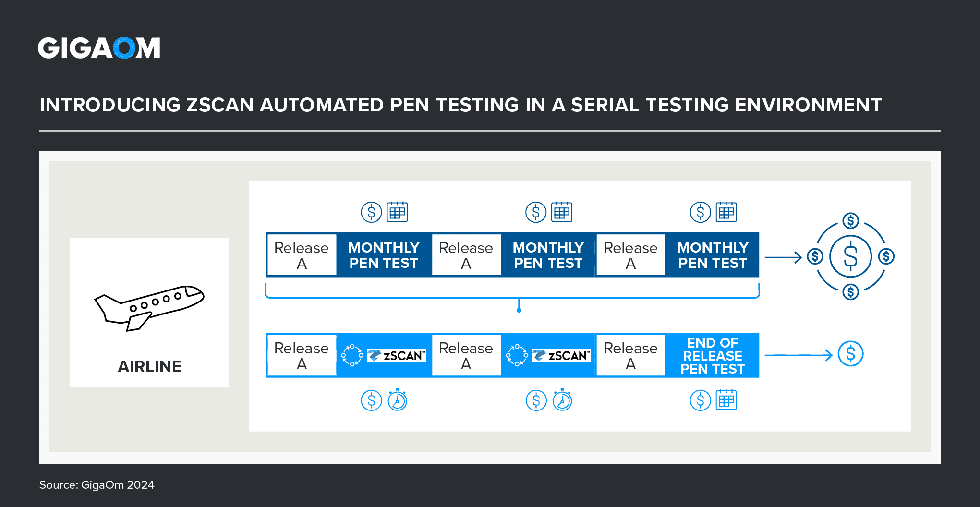Select the End of Release Pen Test block
Screen dimensions: 980x507
point(712,355)
